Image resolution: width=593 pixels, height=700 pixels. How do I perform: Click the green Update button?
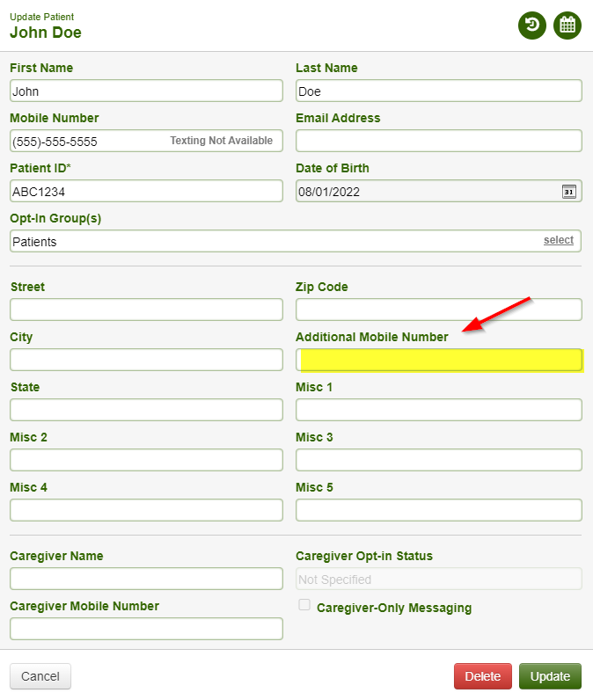(550, 676)
